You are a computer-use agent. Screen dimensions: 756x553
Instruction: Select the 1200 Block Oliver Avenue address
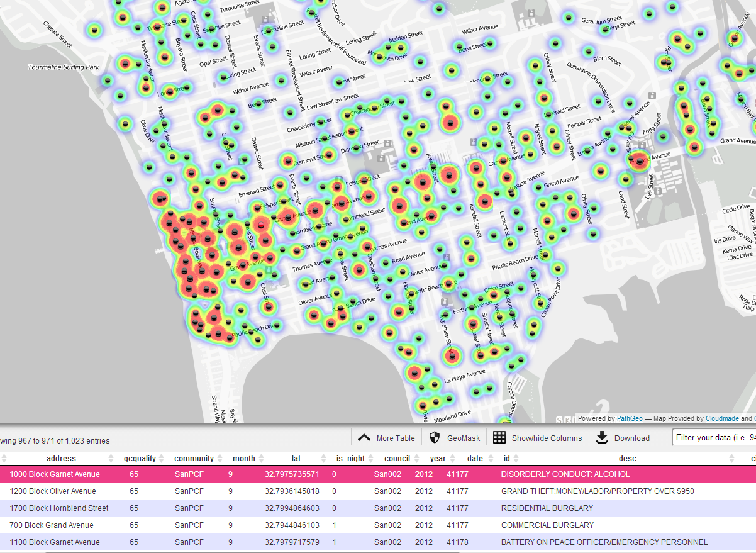pyautogui.click(x=53, y=491)
